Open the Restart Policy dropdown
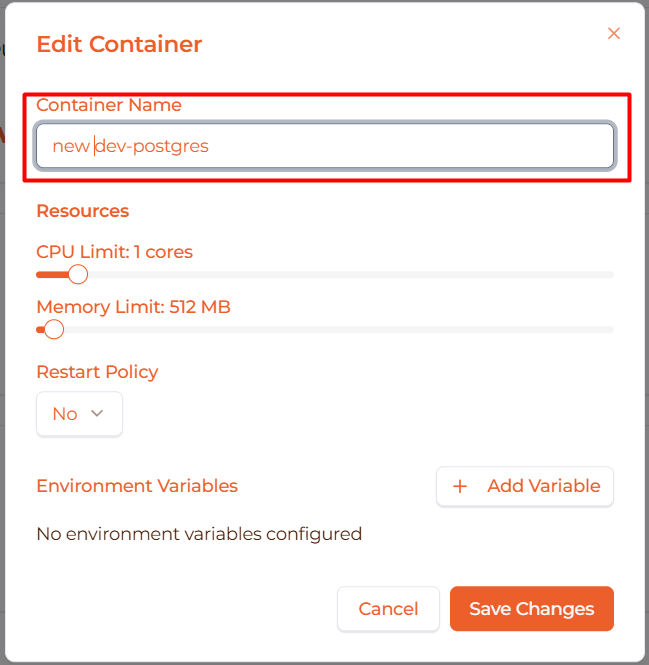649x665 pixels. (x=79, y=414)
